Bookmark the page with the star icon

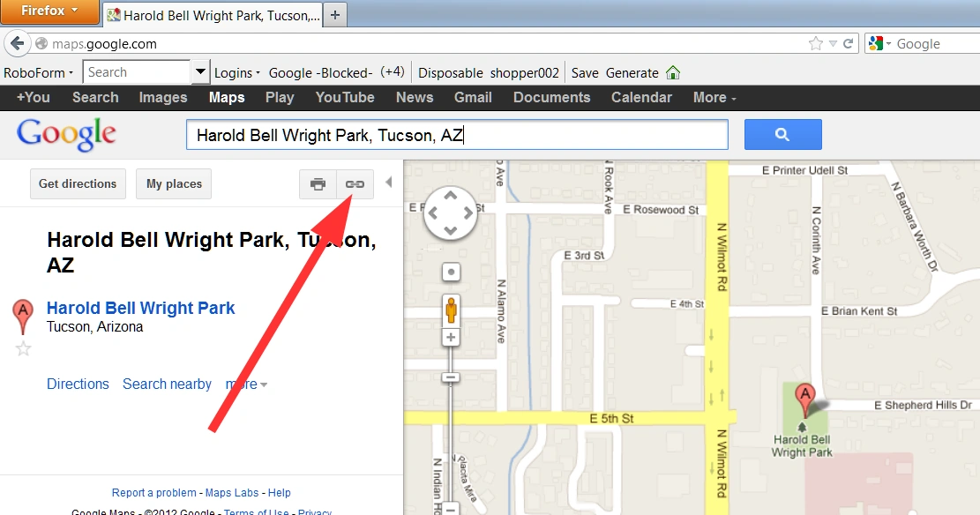click(816, 43)
